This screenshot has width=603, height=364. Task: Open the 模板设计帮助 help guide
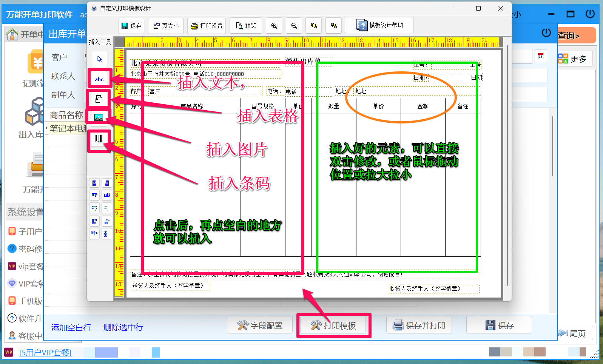tap(379, 25)
